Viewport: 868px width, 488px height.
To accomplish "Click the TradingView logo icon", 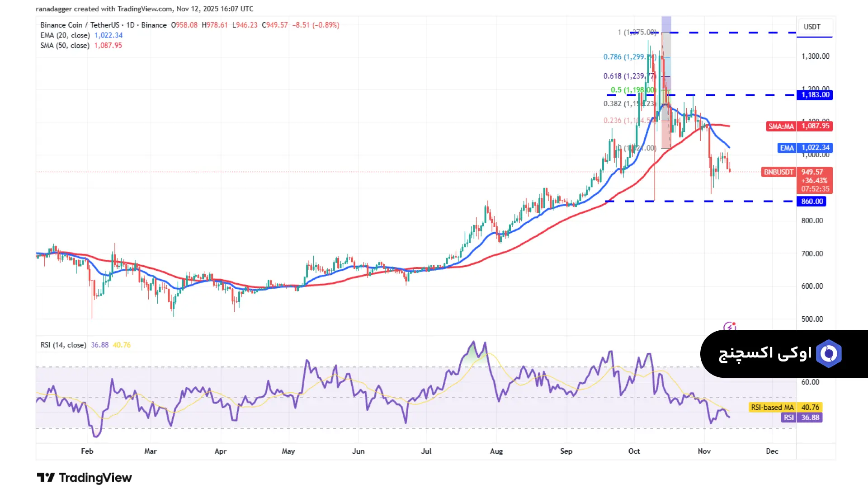I will pyautogui.click(x=46, y=478).
